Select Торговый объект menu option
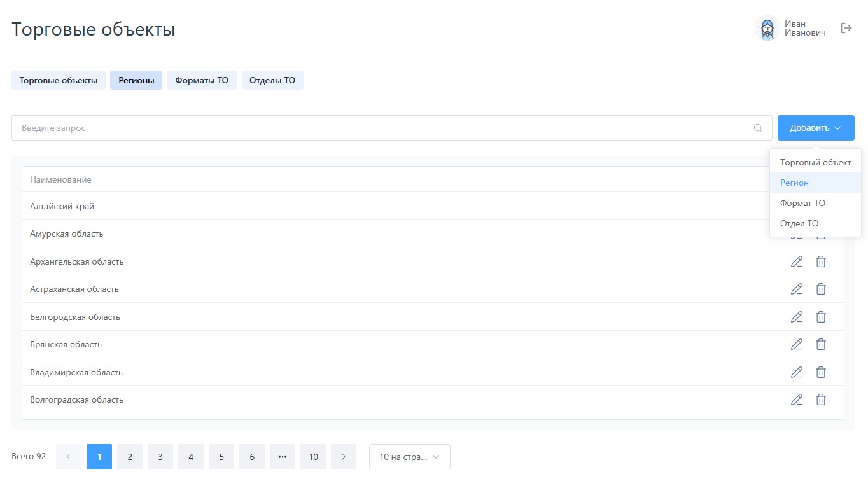 (815, 162)
